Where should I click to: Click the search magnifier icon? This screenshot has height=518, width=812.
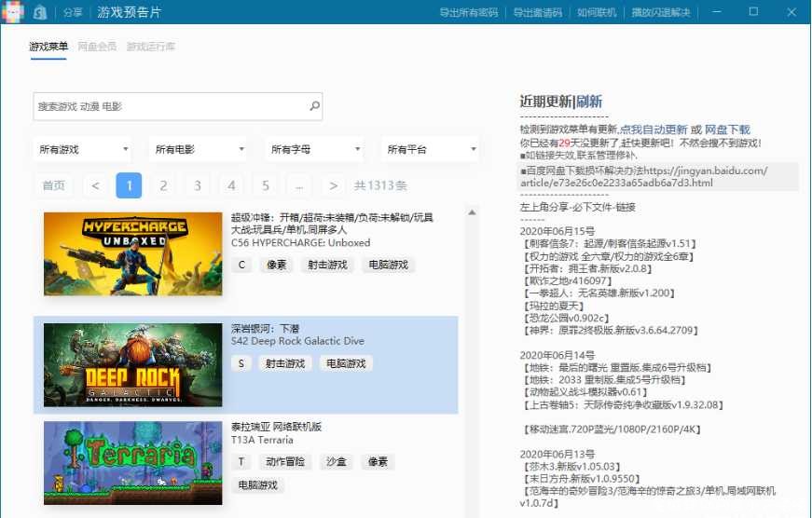click(314, 106)
